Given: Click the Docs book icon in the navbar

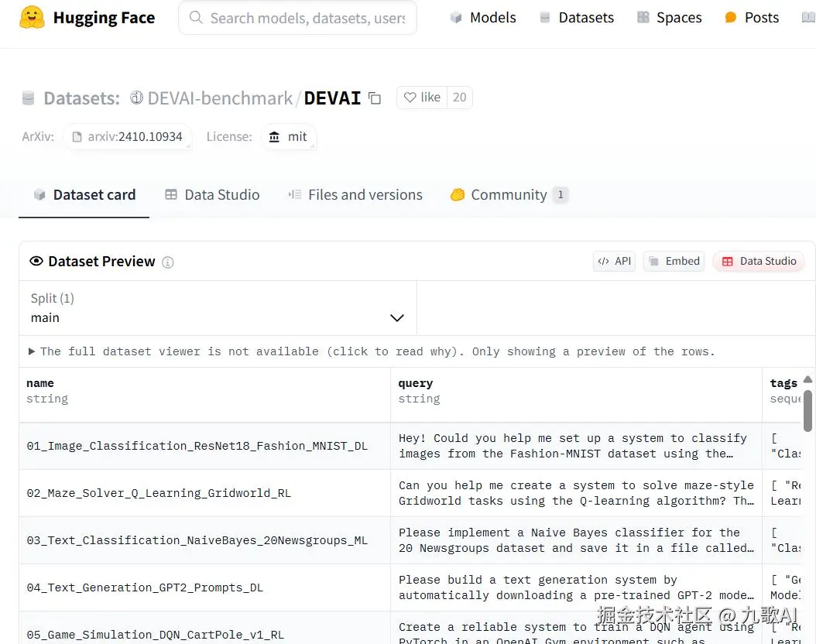Looking at the screenshot, I should click(x=808, y=18).
